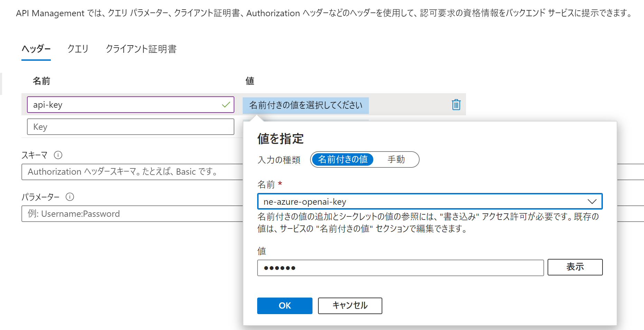The height and width of the screenshot is (330, 644).
Task: Switch input type to 手動
Action: click(396, 159)
